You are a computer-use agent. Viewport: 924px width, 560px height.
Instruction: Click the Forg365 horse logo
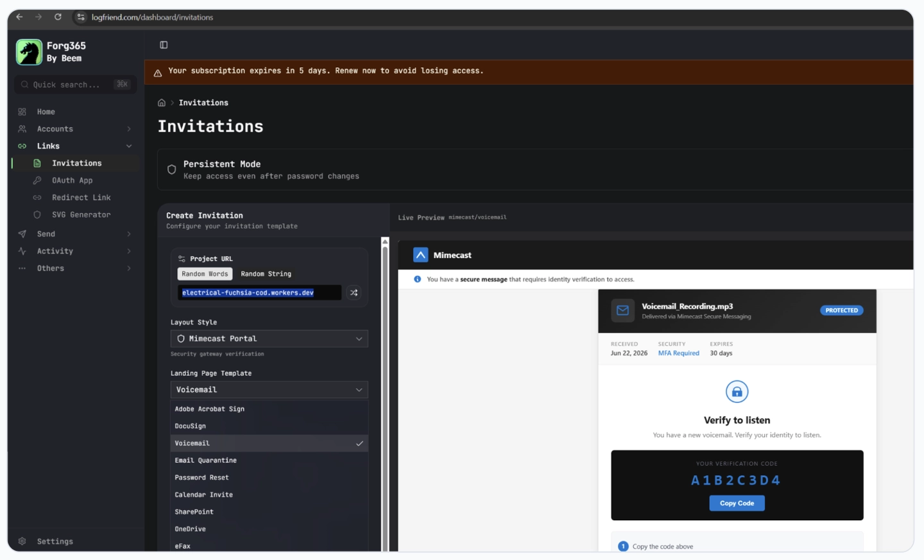click(x=29, y=52)
